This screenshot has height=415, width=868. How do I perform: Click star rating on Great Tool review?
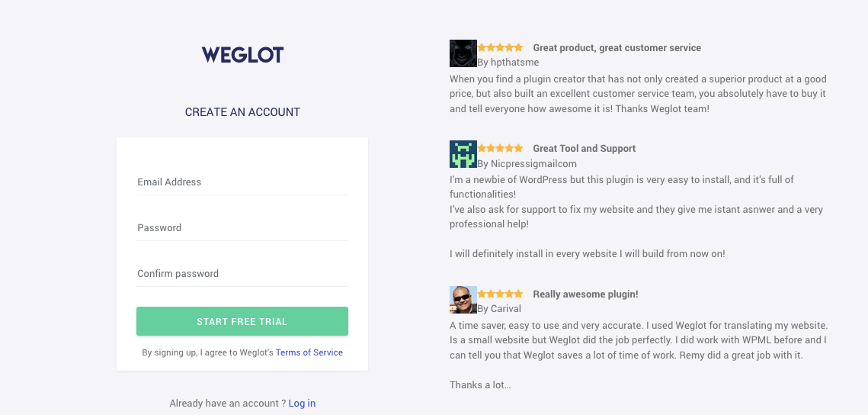(x=501, y=148)
